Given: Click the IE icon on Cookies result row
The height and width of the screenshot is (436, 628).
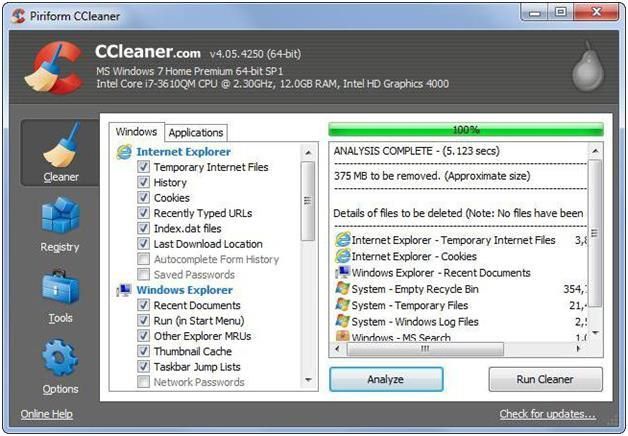Looking at the screenshot, I should coord(343,256).
